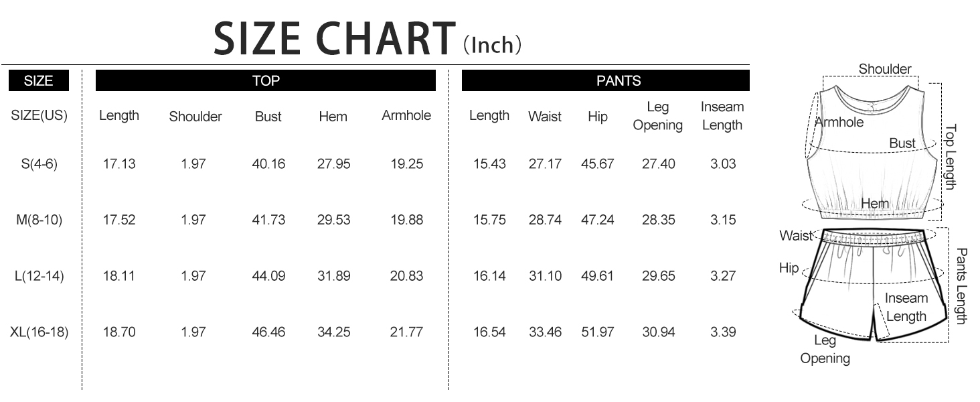Image resolution: width=980 pixels, height=402 pixels.
Task: Click the Hem column header in the table
Action: 333,117
